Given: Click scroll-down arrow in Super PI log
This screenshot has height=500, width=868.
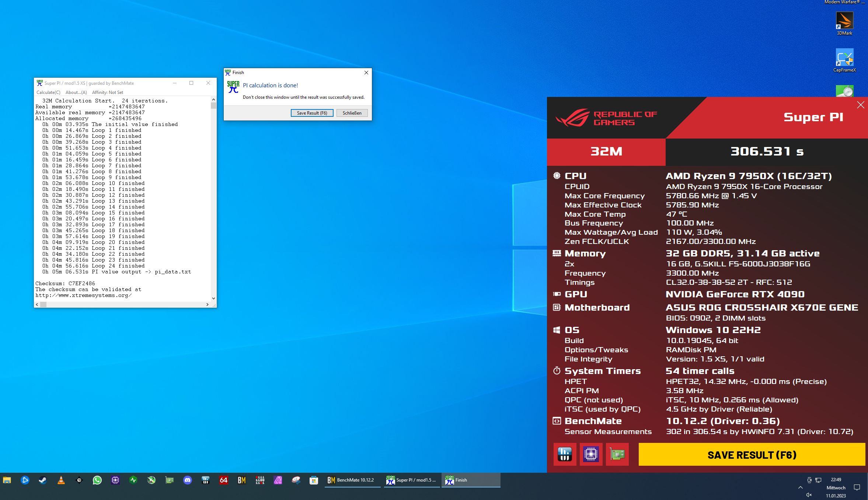Looking at the screenshot, I should point(213,298).
